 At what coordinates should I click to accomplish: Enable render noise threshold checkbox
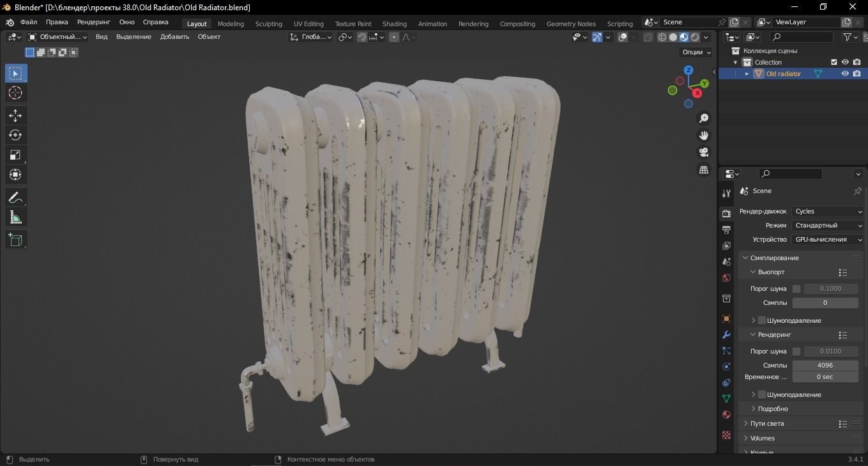796,352
